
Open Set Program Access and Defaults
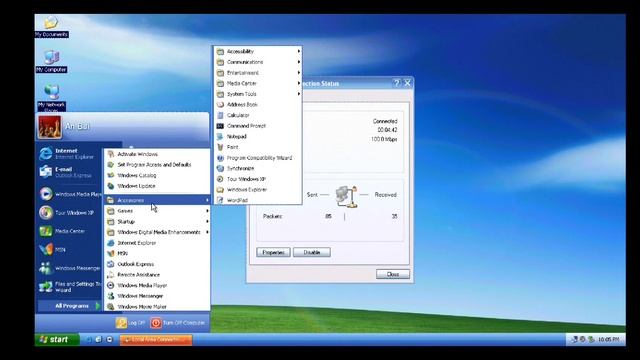pos(157,164)
